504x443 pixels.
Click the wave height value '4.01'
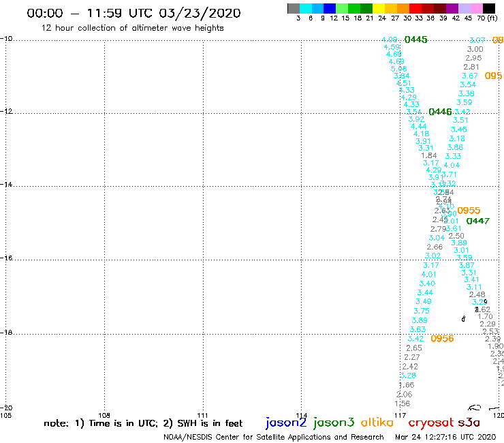tap(429, 275)
